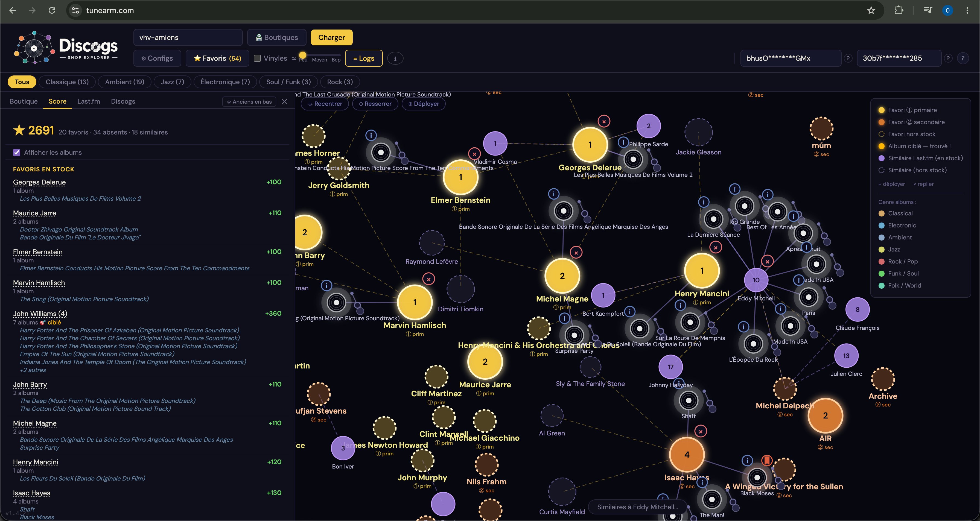Expand the Eddy Mitchell node showing 10
Image resolution: width=980 pixels, height=521 pixels.
(756, 280)
